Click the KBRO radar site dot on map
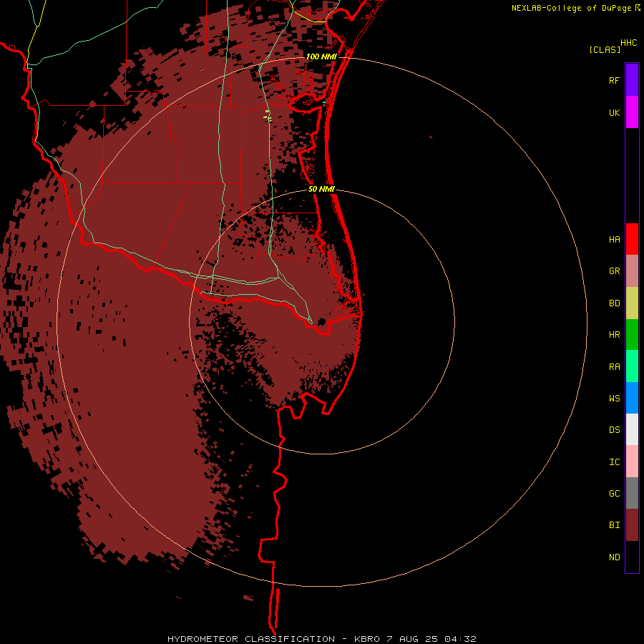Image resolution: width=644 pixels, height=644 pixels. pyautogui.click(x=321, y=321)
